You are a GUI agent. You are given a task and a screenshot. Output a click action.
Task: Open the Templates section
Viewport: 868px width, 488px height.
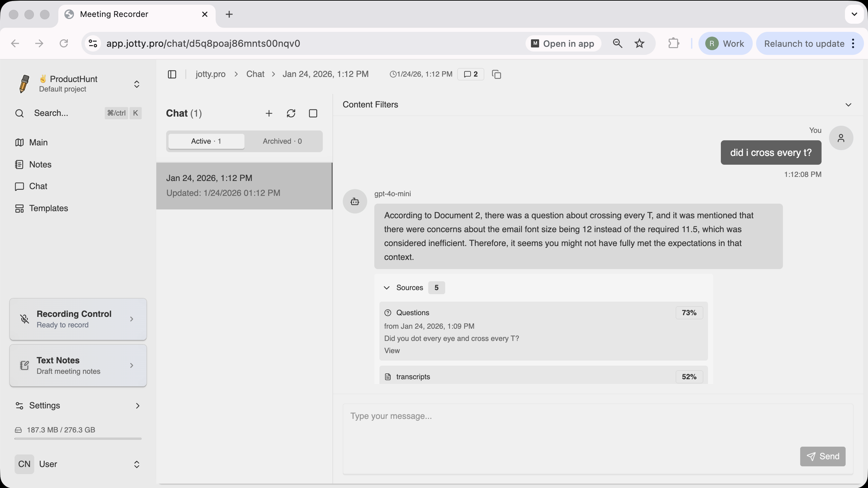point(48,208)
